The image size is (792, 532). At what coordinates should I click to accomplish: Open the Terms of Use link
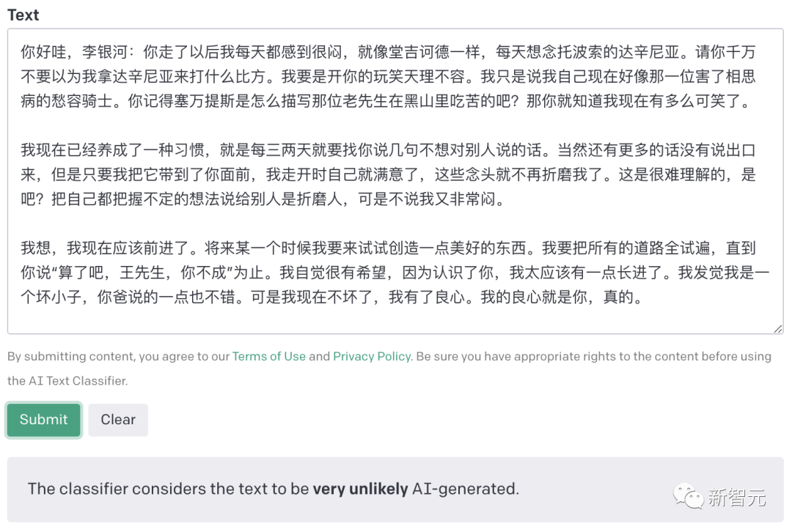268,357
